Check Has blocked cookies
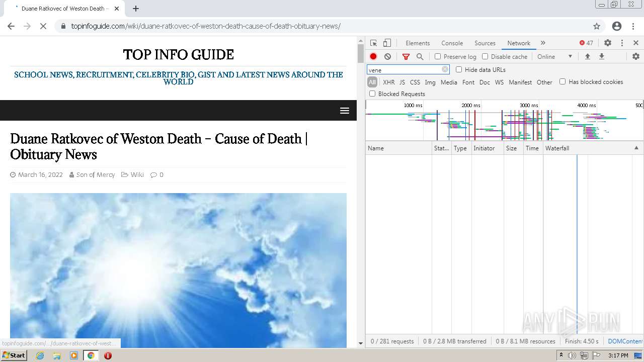This screenshot has width=644, height=362. click(x=562, y=81)
